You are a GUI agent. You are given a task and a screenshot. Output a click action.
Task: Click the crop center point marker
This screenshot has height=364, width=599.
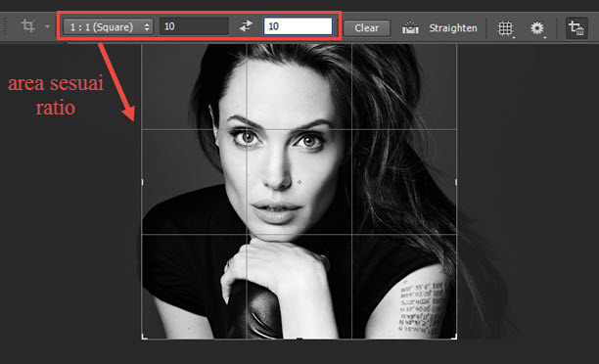[x=299, y=182]
